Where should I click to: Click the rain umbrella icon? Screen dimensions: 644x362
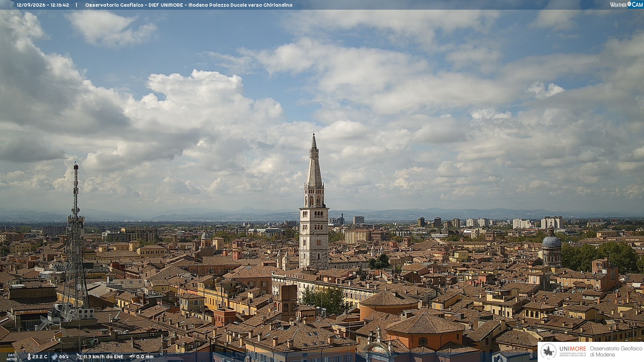(x=132, y=357)
